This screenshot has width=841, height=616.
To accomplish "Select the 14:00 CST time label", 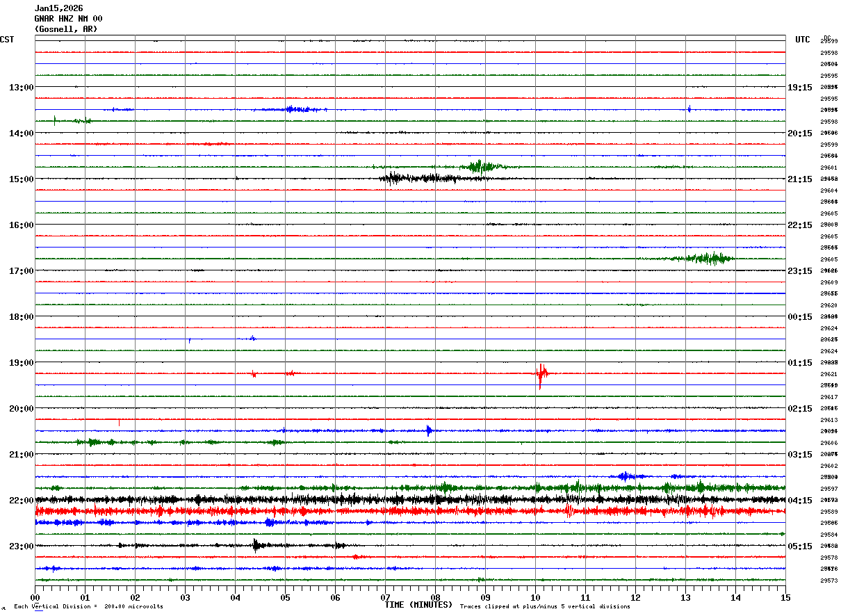I will pyautogui.click(x=21, y=133).
